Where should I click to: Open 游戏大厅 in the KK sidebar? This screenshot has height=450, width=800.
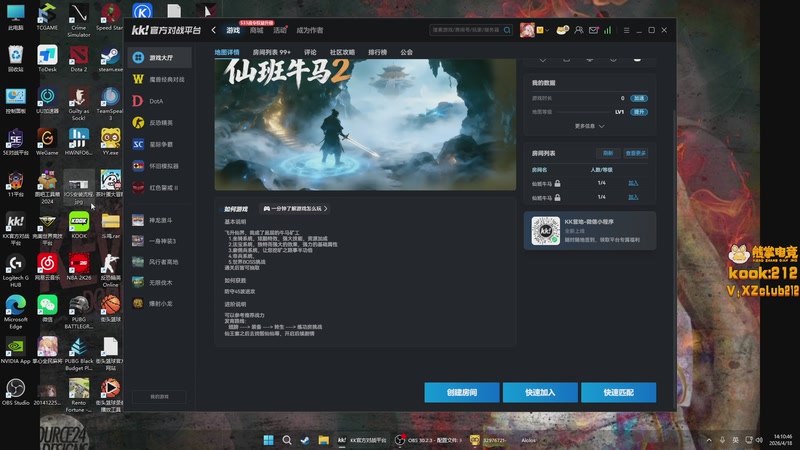[160, 58]
